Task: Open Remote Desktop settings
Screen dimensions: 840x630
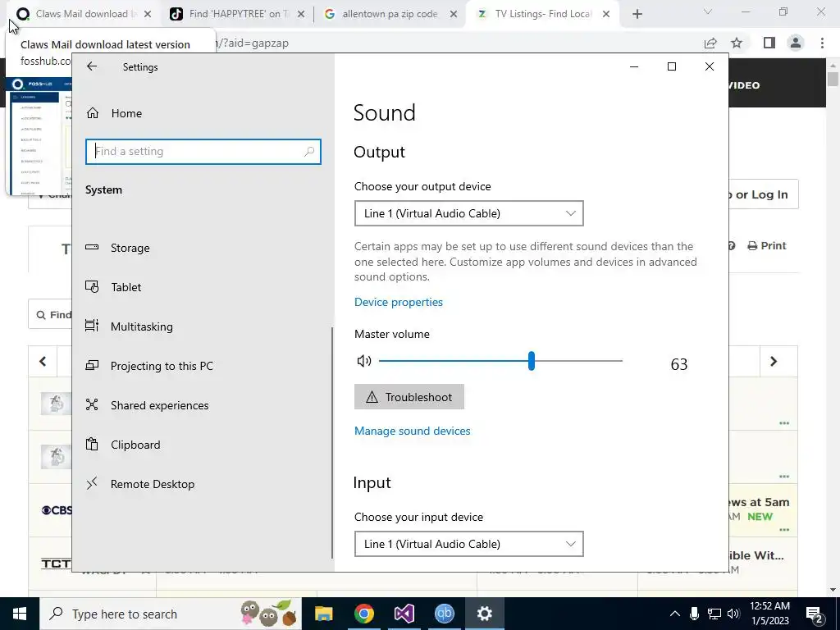Action: pyautogui.click(x=140, y=484)
